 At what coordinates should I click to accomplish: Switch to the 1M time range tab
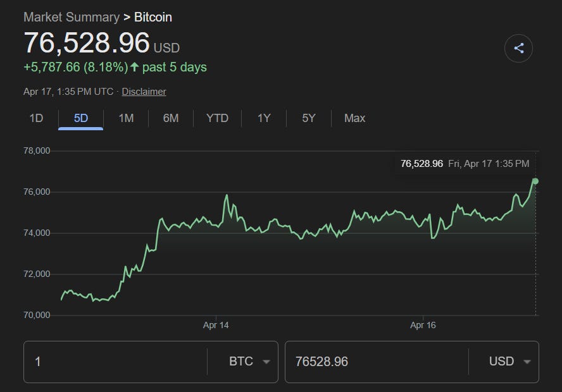tap(126, 118)
